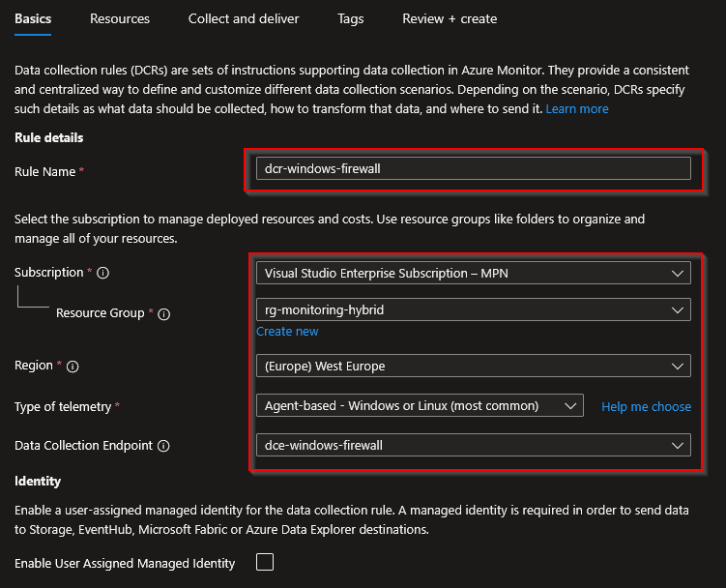Viewport: 726px width, 588px height.
Task: Enable User Assigned Managed Identity checkbox
Action: (x=264, y=562)
